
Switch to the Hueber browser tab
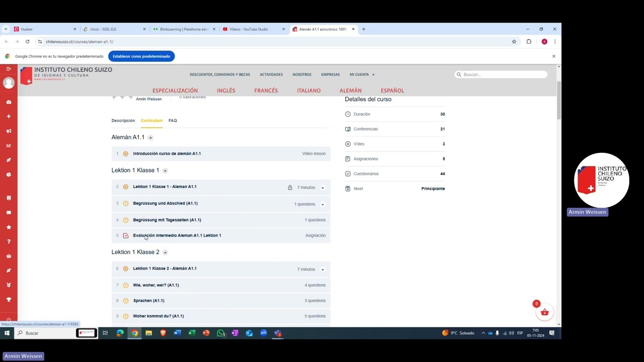pyautogui.click(x=44, y=29)
